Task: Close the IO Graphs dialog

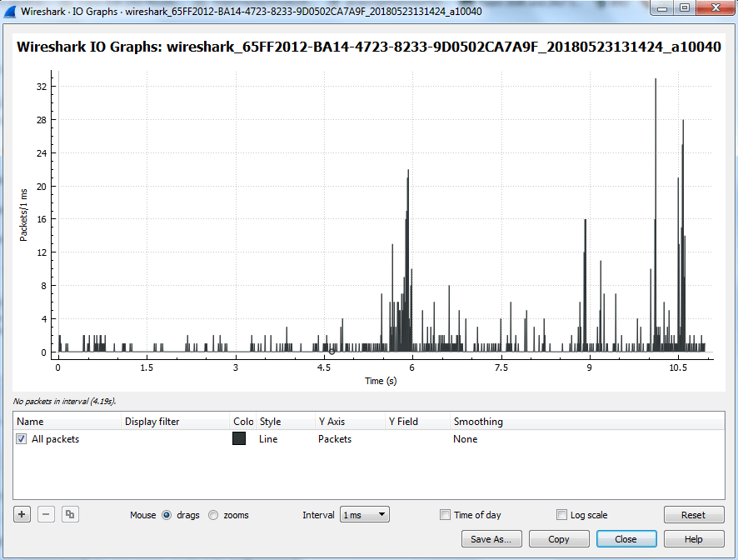Action: pyautogui.click(x=626, y=539)
